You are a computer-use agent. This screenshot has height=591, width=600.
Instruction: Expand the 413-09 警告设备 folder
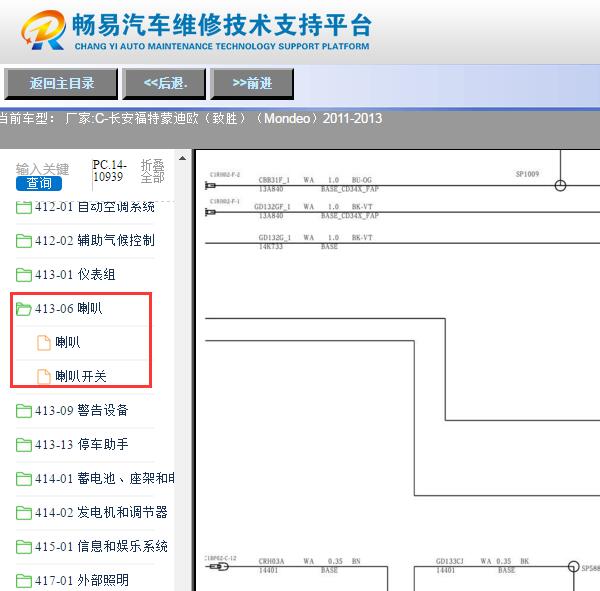(82, 410)
